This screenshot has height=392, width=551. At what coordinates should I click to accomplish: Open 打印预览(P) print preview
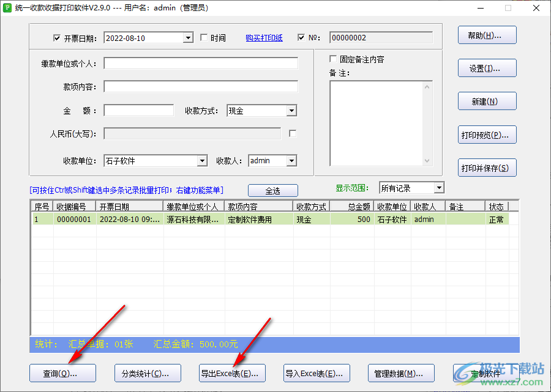487,135
